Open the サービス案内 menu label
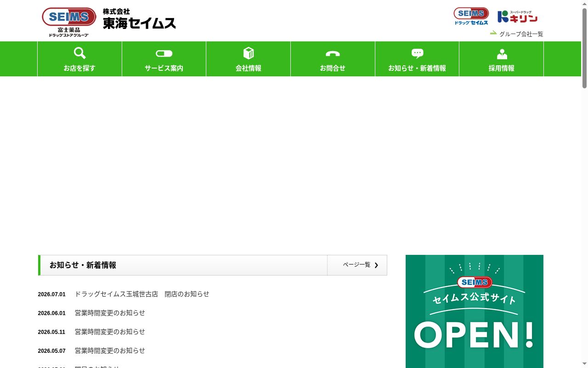The width and height of the screenshot is (588, 368). pyautogui.click(x=164, y=68)
